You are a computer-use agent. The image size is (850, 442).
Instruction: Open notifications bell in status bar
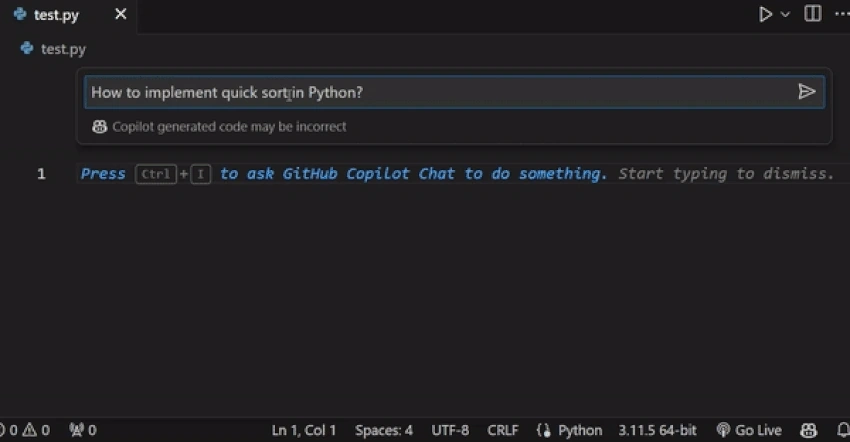[843, 430]
